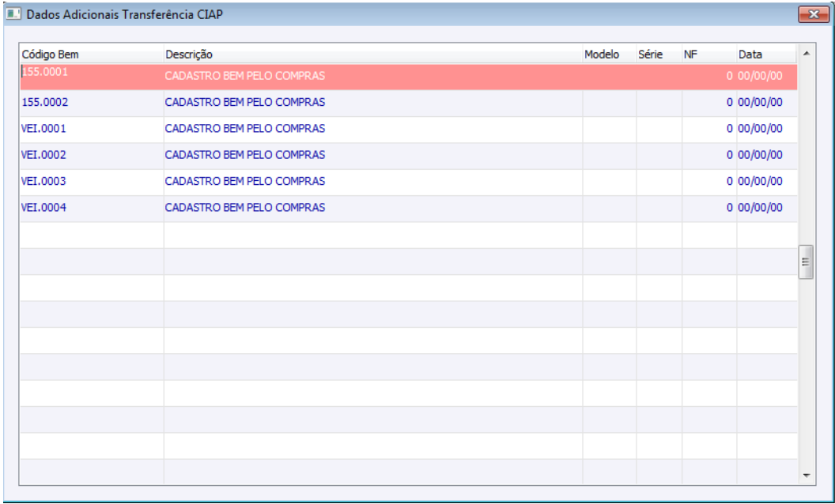Click date 00/00/00 in row VEI.0001
This screenshot has width=835, height=504.
(760, 129)
